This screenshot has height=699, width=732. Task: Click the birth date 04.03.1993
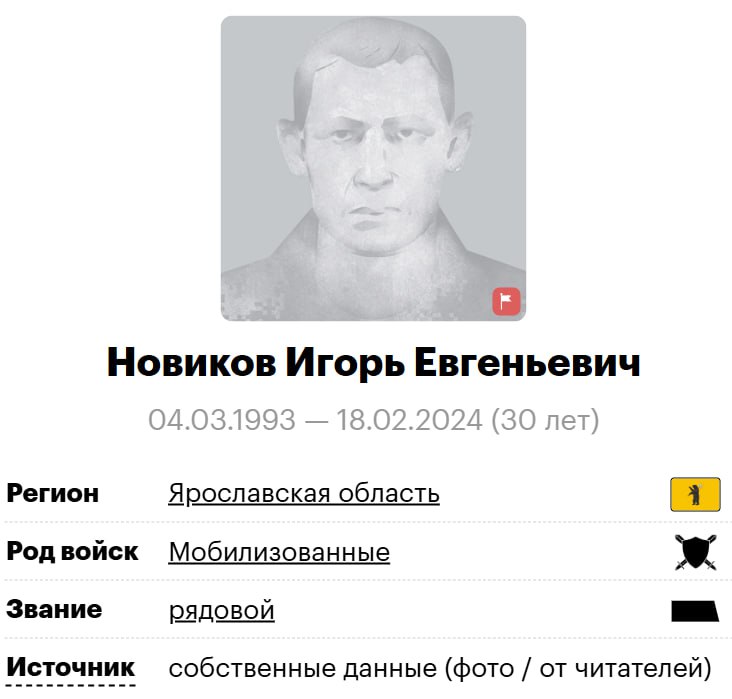(222, 420)
